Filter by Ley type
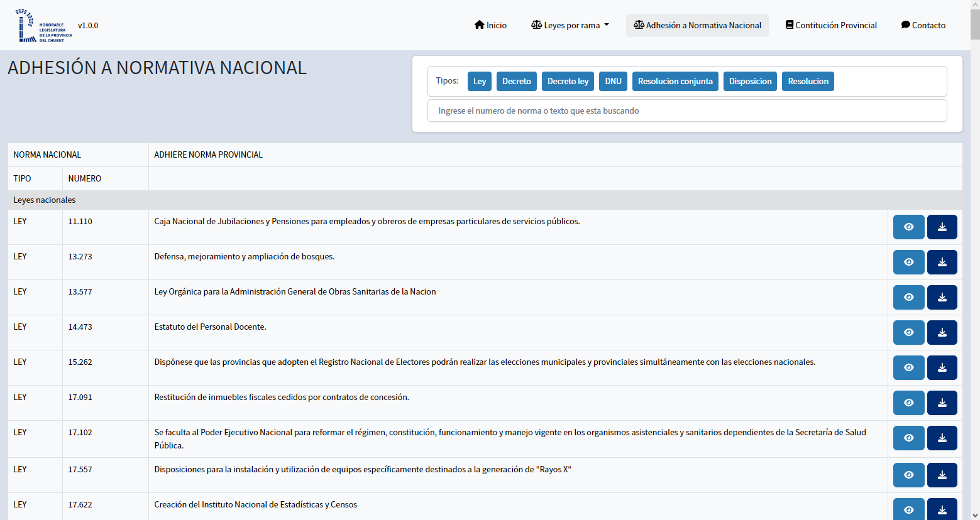The width and height of the screenshot is (980, 520). click(x=479, y=82)
